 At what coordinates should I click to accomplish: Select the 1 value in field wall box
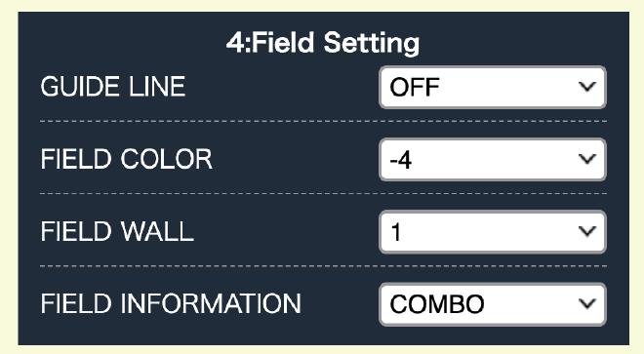tap(395, 232)
